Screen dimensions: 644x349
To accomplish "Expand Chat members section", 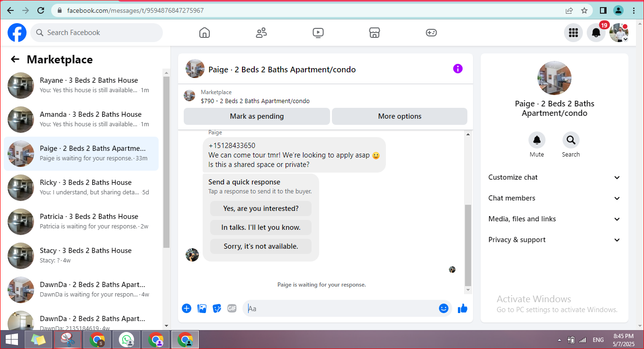I will tap(555, 198).
